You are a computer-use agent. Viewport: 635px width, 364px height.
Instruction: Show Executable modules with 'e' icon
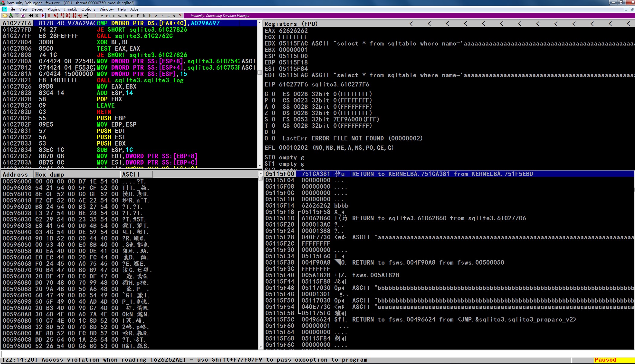pos(102,16)
